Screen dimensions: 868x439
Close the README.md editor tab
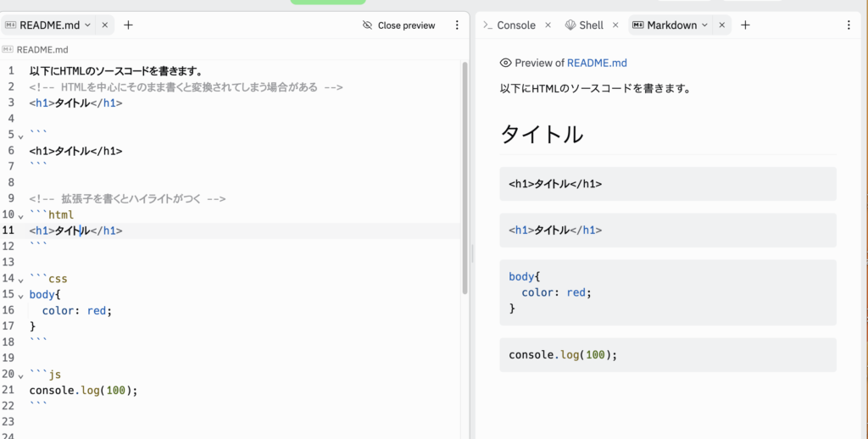[104, 25]
